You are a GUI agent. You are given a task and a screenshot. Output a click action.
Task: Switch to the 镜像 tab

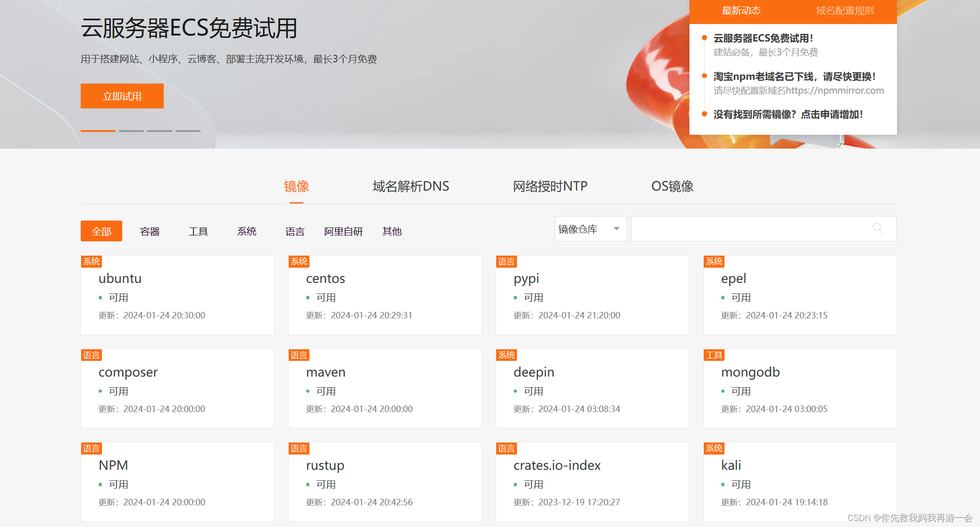[297, 186]
